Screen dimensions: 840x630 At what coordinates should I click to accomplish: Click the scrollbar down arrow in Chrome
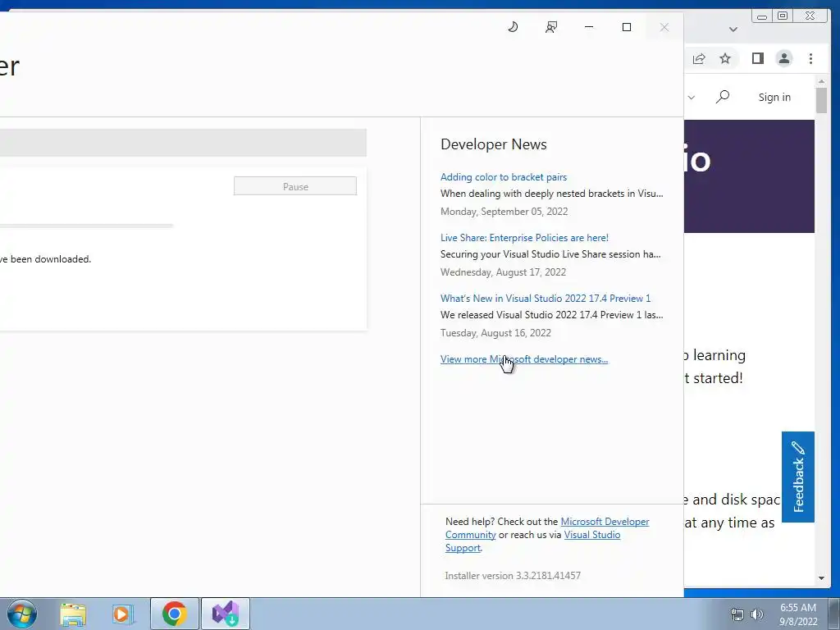[x=821, y=578]
